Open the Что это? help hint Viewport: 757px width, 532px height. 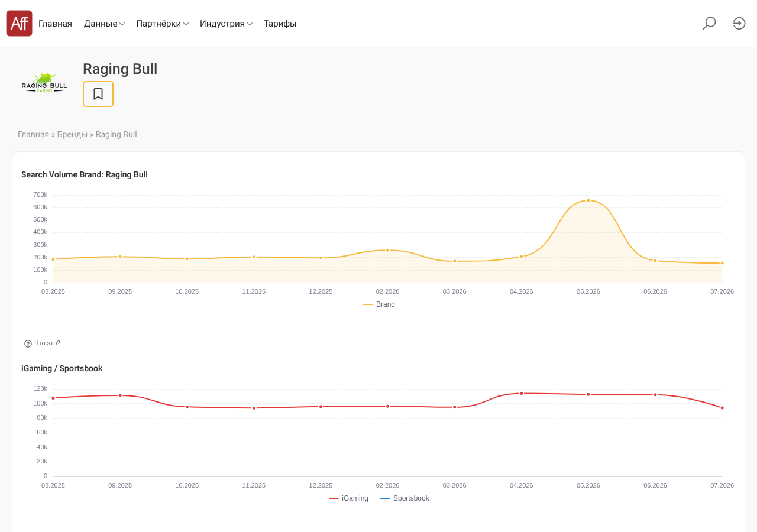(42, 343)
